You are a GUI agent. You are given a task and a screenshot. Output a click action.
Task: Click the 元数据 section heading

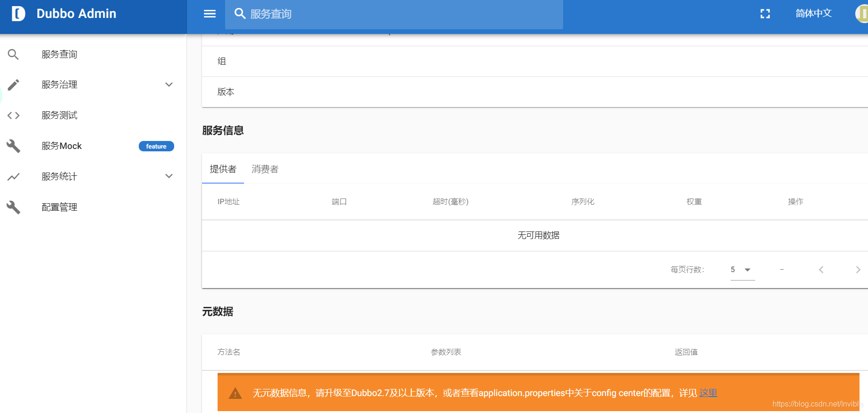(218, 312)
